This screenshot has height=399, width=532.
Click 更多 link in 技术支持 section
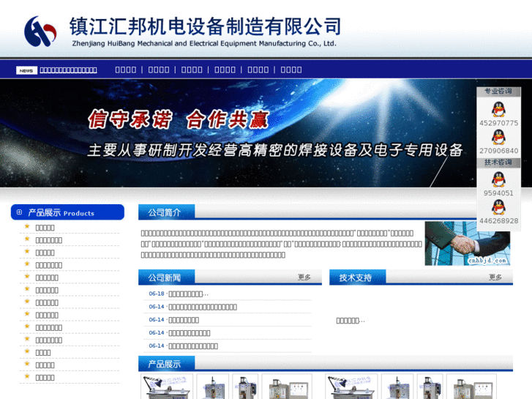click(495, 277)
